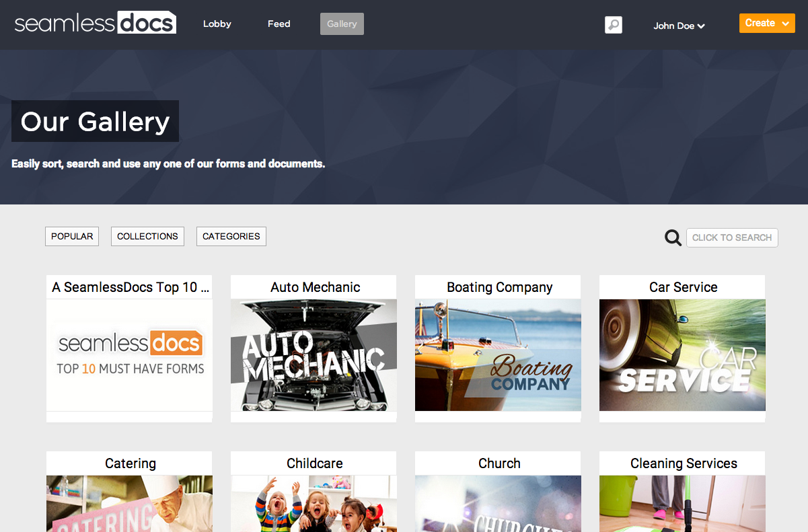Open the header search magnifier icon
Viewport: 808px width, 532px height.
pos(614,25)
